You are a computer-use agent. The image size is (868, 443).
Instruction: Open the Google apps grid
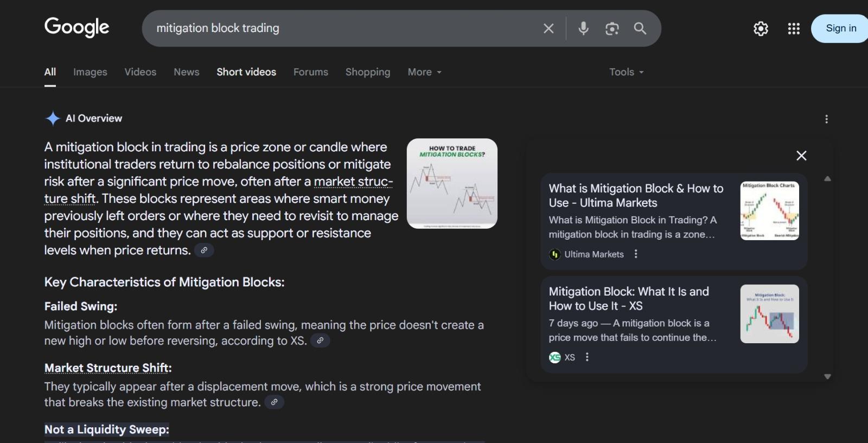(x=794, y=28)
